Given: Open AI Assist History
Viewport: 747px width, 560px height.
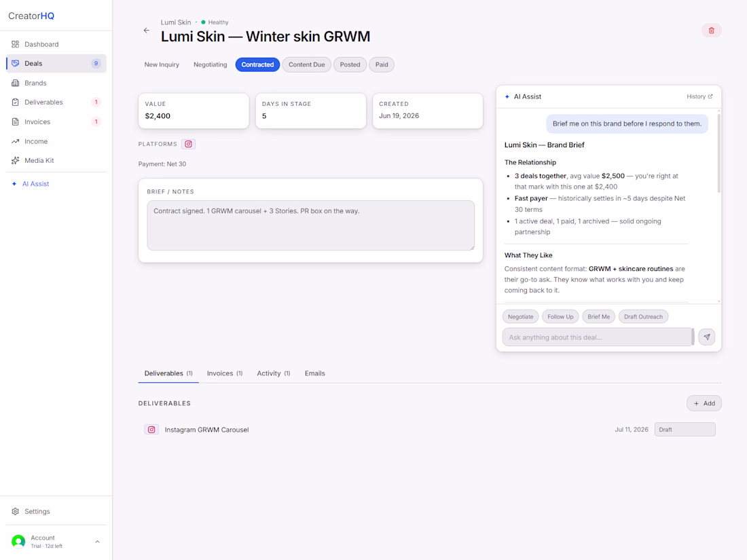Looking at the screenshot, I should [700, 96].
